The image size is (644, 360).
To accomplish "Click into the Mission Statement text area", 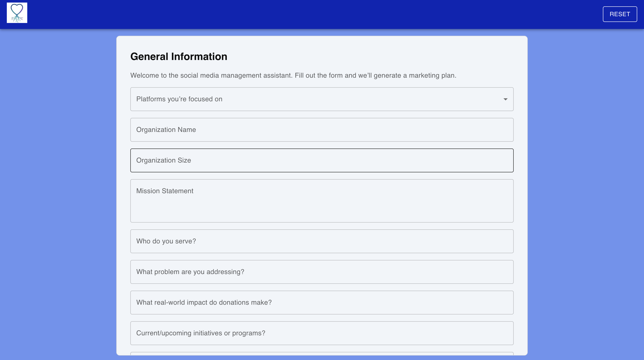I will coord(322,201).
